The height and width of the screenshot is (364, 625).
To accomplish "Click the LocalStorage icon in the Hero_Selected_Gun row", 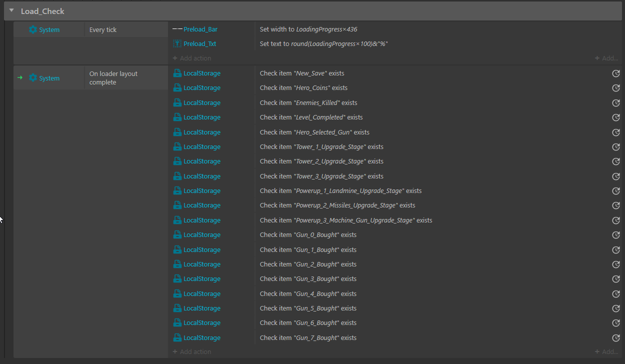I will (x=177, y=132).
